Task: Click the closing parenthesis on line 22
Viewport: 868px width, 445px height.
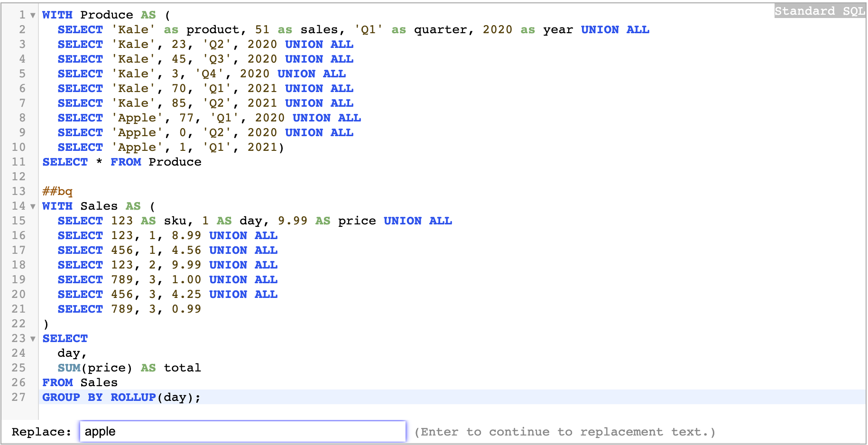Action: pyautogui.click(x=46, y=324)
